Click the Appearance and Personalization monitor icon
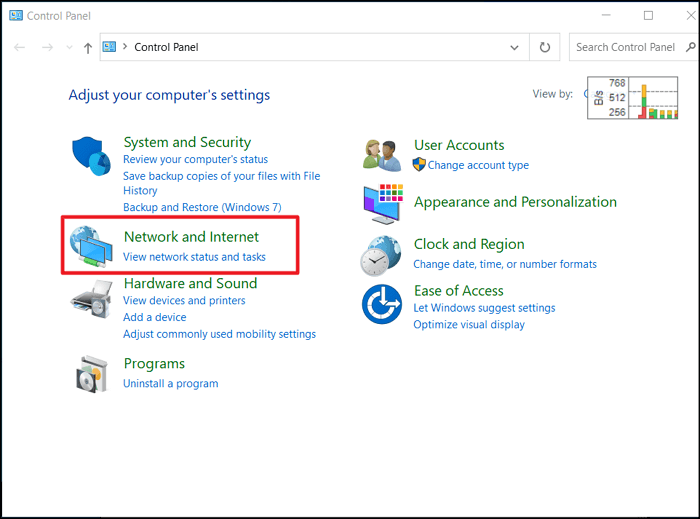Viewport: 700px width, 519px height. 383,203
